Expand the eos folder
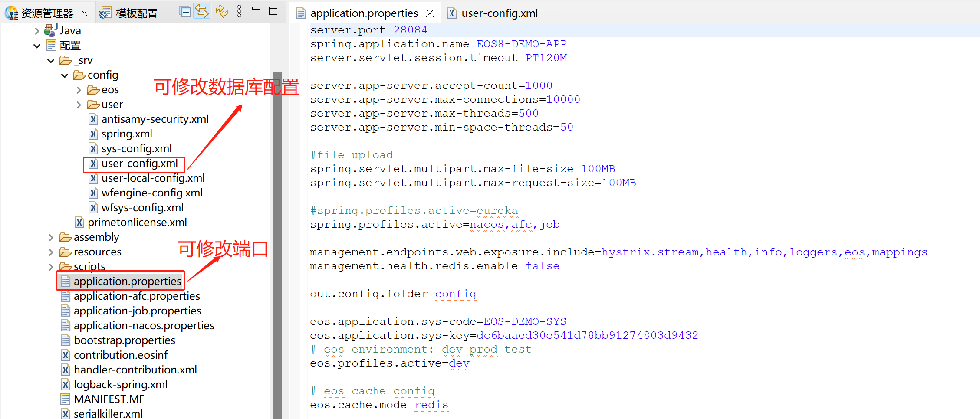 click(x=79, y=90)
